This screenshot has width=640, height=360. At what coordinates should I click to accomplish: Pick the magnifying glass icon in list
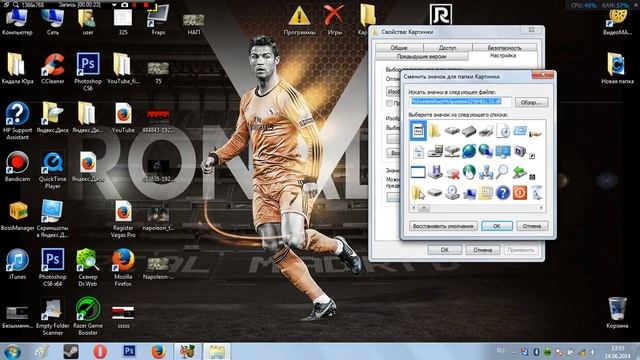(x=502, y=172)
